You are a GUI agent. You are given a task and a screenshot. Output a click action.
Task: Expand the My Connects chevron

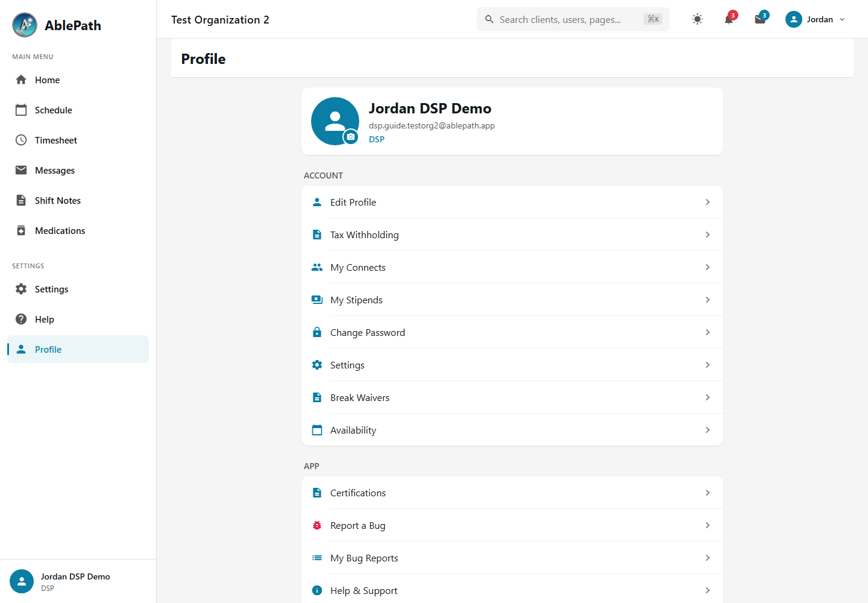click(708, 267)
